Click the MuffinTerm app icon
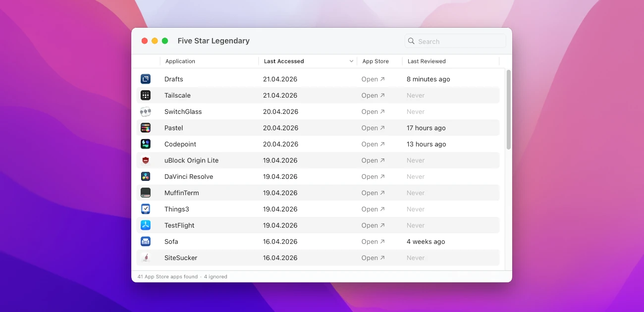The width and height of the screenshot is (644, 312). pyautogui.click(x=145, y=193)
